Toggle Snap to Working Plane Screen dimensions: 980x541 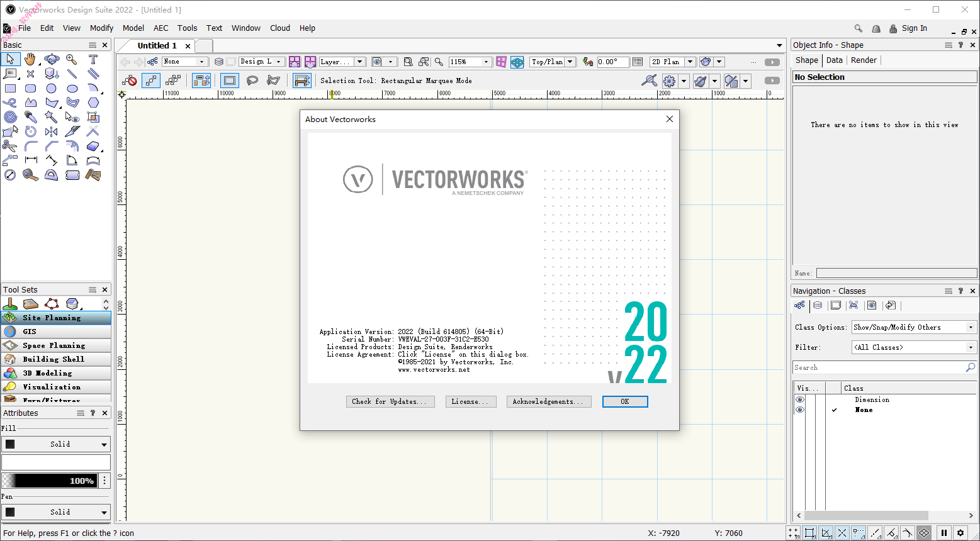pos(924,533)
